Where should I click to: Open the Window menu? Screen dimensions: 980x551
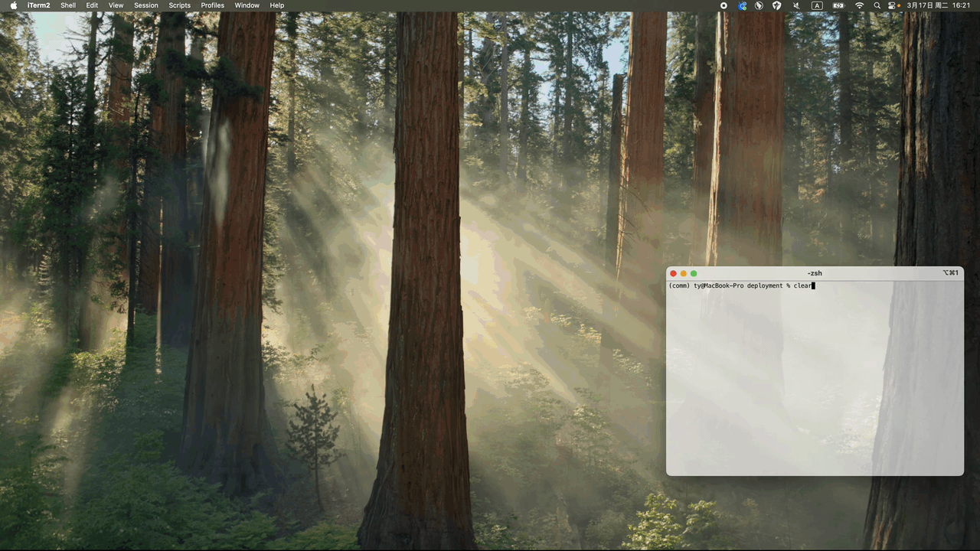pyautogui.click(x=247, y=5)
